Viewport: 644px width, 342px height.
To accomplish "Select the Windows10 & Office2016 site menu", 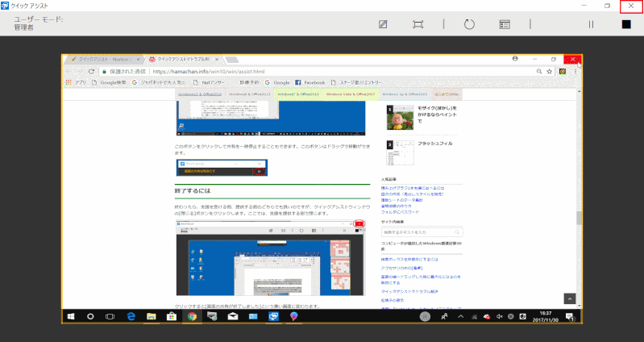I will point(200,94).
